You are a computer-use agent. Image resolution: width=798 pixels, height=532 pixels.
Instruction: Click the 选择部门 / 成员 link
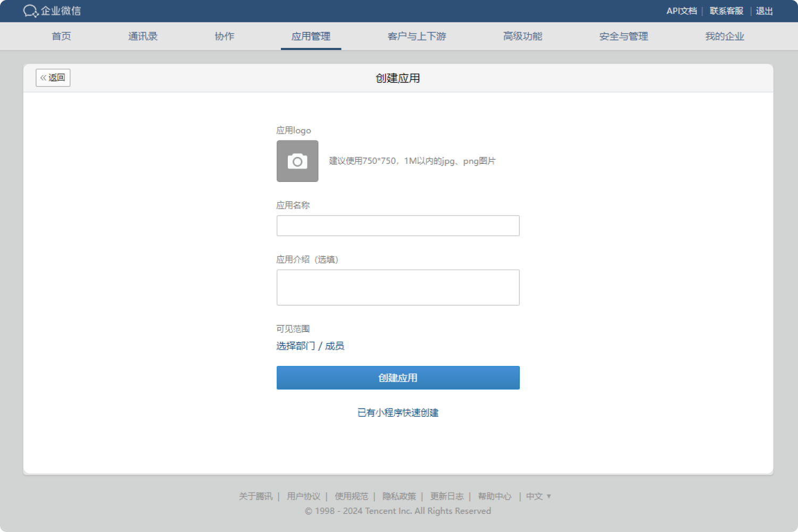310,346
